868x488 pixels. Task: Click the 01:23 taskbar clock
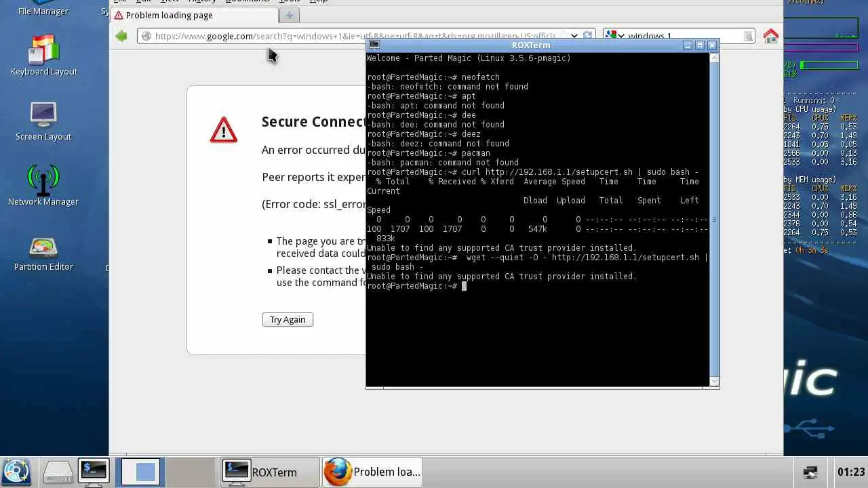[x=850, y=472]
